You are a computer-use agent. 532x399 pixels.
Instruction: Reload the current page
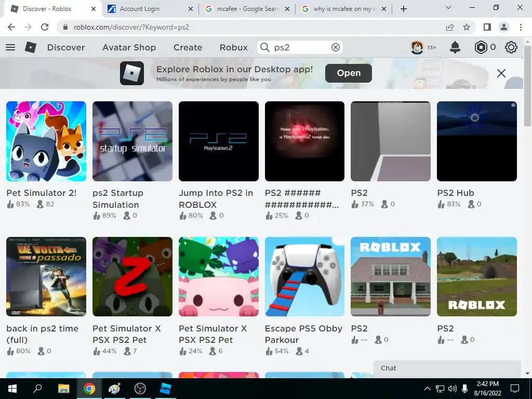(x=45, y=27)
